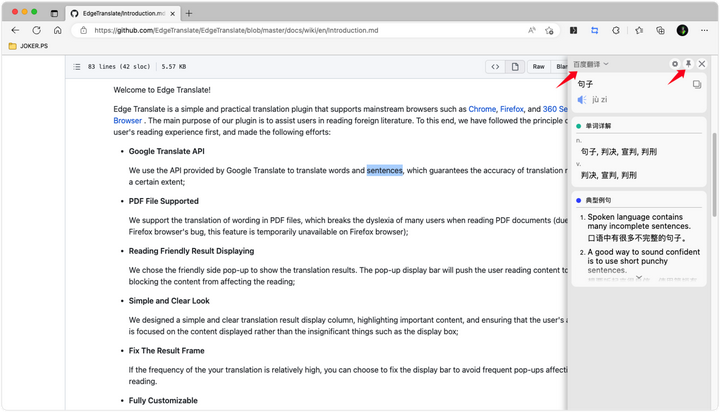Click the Simple and Clear Look heading

[169, 301]
